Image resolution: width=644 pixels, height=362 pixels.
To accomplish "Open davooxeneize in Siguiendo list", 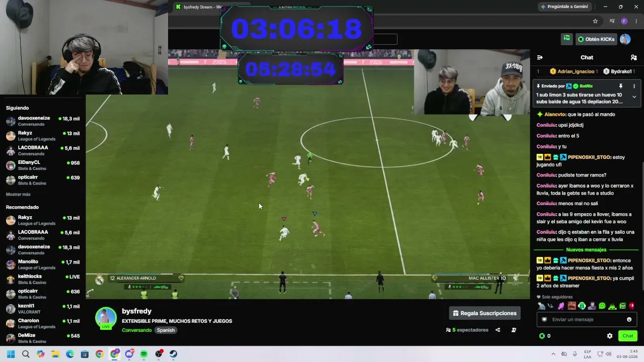I will coord(43,121).
